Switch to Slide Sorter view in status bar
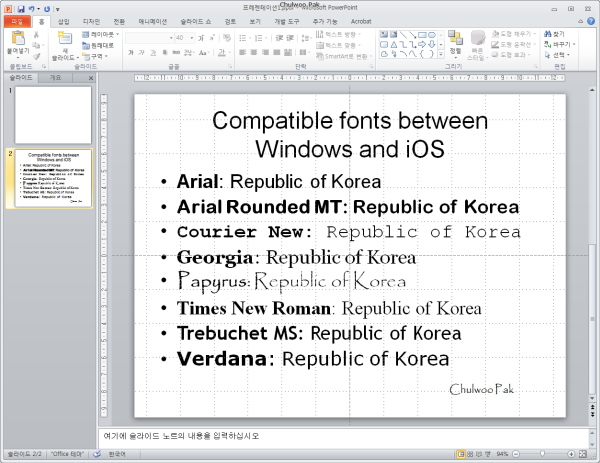 (470, 454)
